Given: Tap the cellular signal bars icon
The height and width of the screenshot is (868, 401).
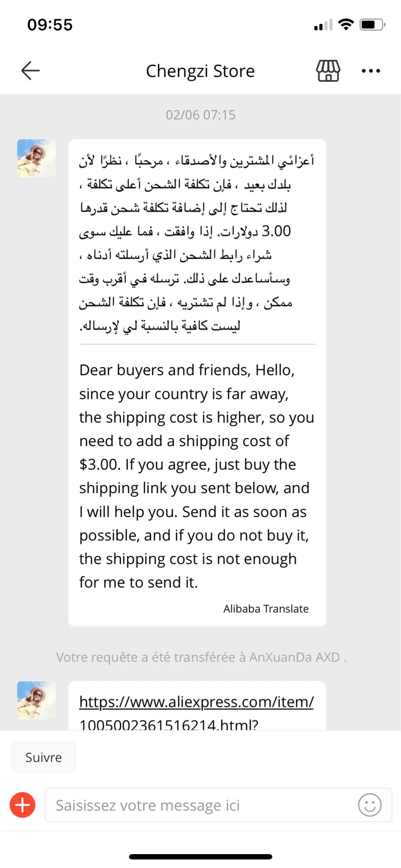Looking at the screenshot, I should 323,25.
